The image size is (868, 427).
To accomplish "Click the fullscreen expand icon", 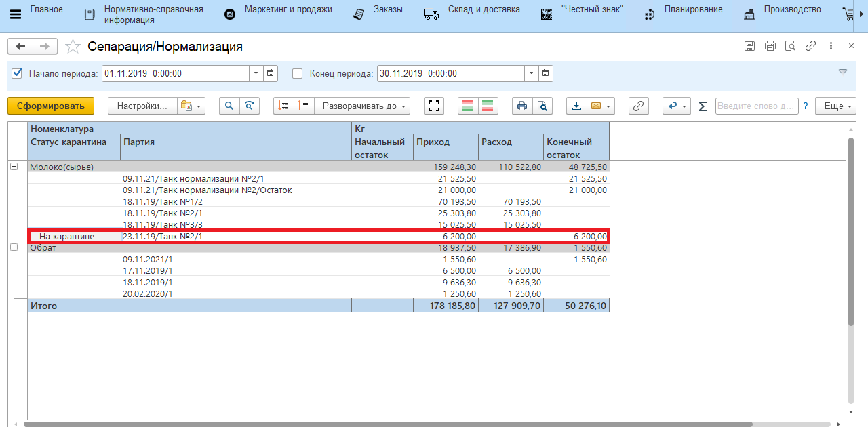I will 433,106.
